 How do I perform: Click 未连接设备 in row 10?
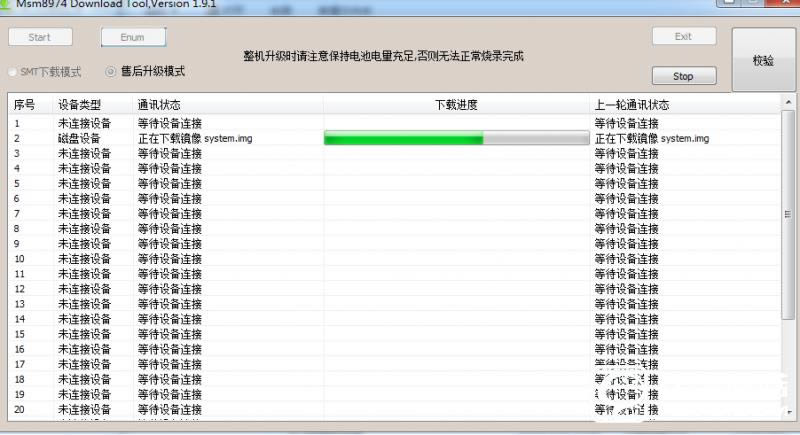tap(84, 259)
